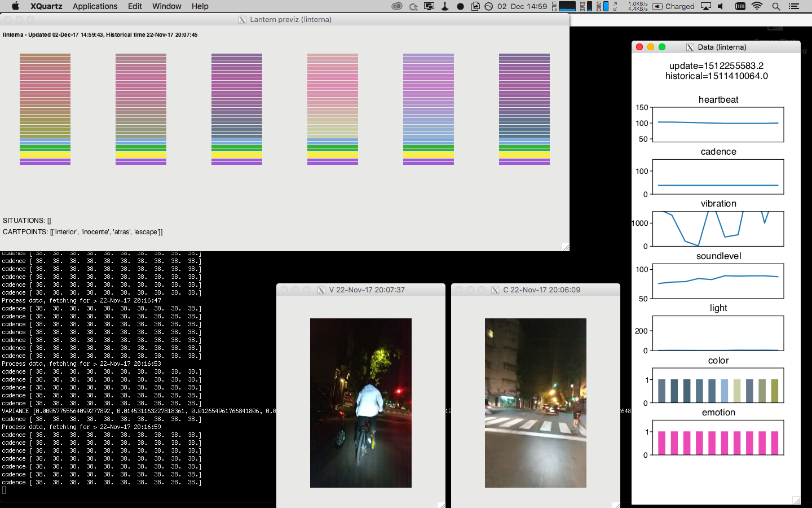The image size is (812, 508).
Task: Click the volume speaker icon in the menu bar
Action: (720, 6)
